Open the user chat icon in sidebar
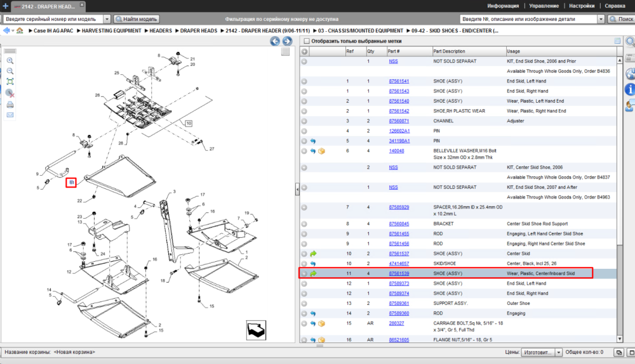 630,106
